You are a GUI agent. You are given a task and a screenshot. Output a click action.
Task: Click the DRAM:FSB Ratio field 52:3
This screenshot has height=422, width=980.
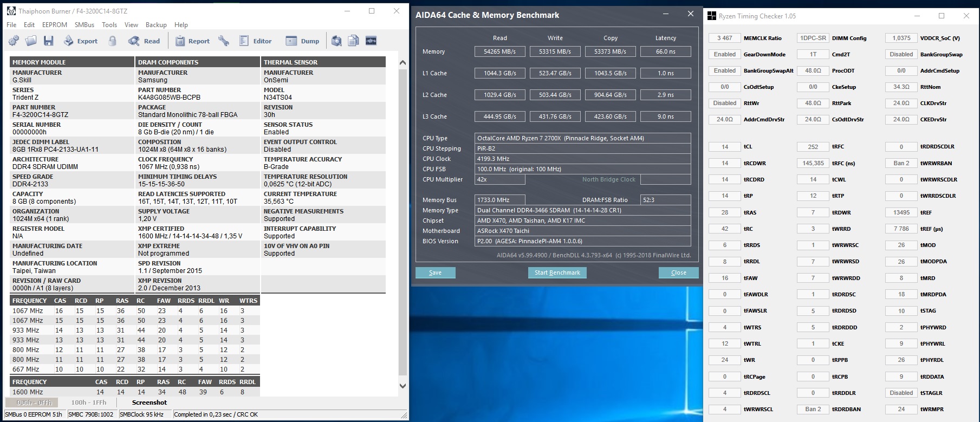(x=666, y=200)
